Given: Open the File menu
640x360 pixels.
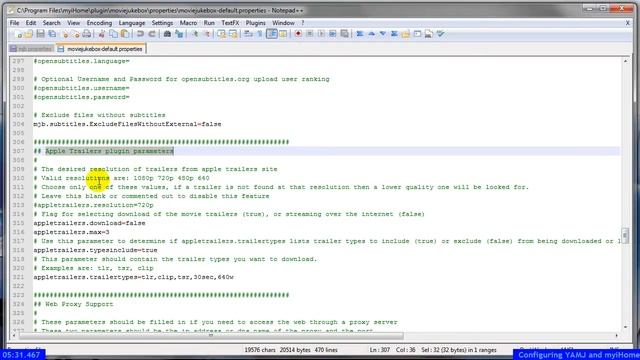Looking at the screenshot, I should [14, 23].
